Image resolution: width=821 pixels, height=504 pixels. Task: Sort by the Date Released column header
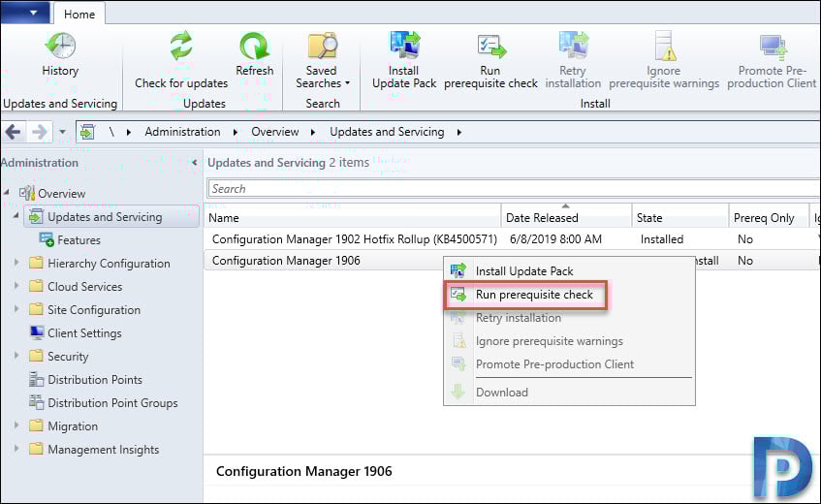[566, 218]
